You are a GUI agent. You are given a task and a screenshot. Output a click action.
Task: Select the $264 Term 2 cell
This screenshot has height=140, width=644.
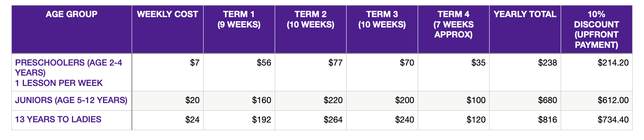[x=311, y=120]
